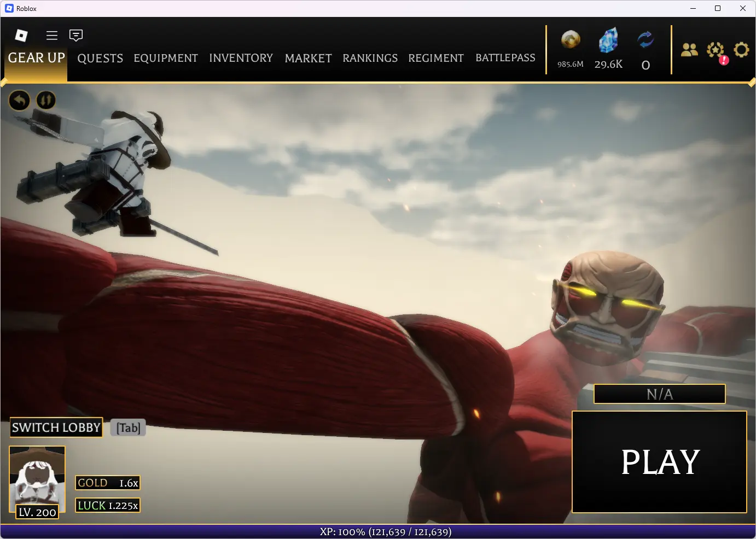Screen dimensions: 756x539
Task: Open the hamburger menu icon
Action: [52, 36]
